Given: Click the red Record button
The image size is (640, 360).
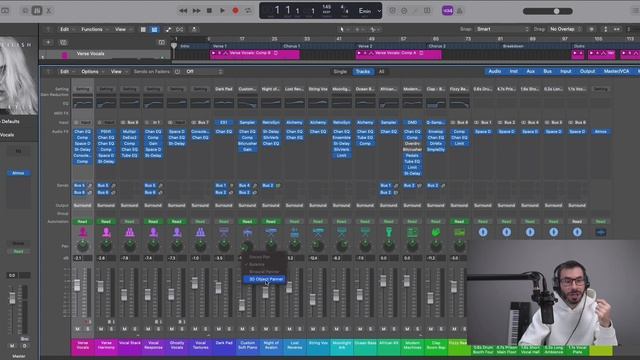Looking at the screenshot, I should click(x=235, y=11).
